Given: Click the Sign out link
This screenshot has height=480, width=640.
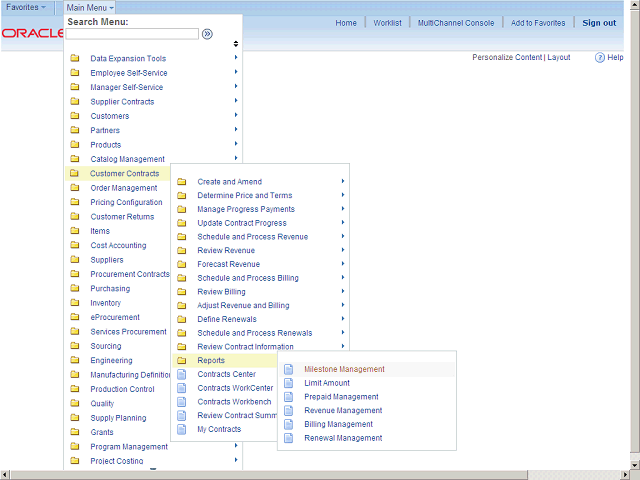Looking at the screenshot, I should [x=599, y=23].
